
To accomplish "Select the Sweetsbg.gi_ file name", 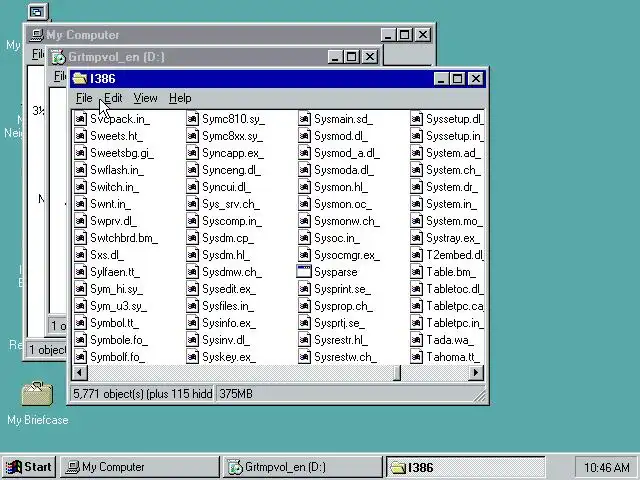I will (122, 153).
